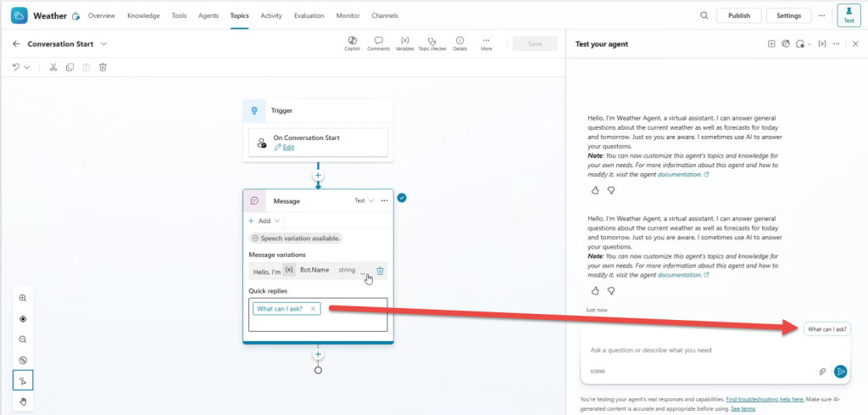Open Message node ellipsis menu

(384, 200)
